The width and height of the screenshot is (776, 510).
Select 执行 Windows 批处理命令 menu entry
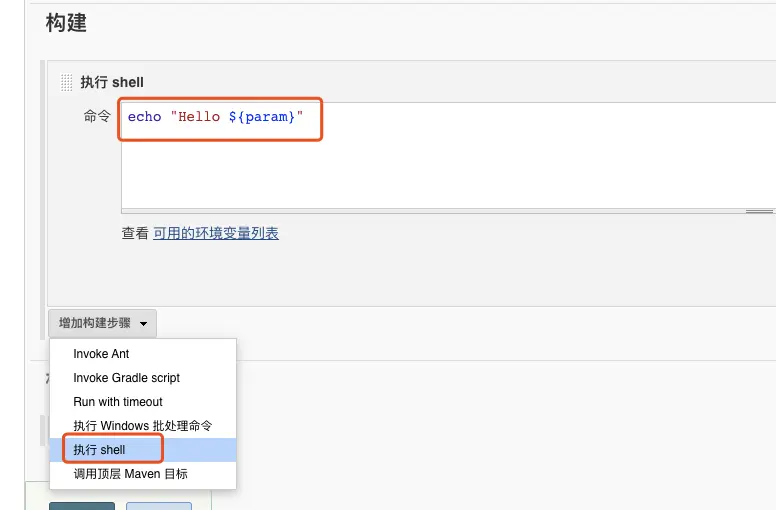(143, 426)
